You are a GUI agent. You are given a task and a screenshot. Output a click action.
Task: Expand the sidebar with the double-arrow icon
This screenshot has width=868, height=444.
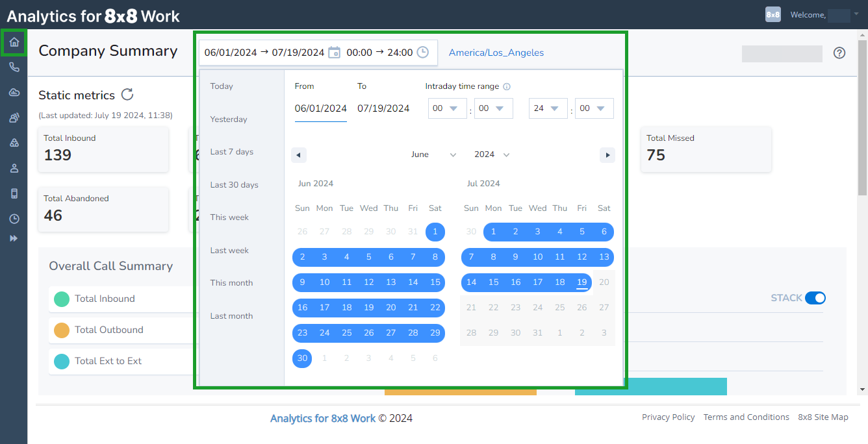(13, 238)
